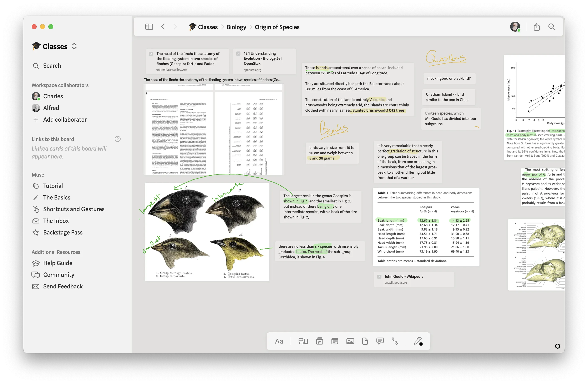Click the 'It is very remarkable' note
The image size is (588, 384).
[408, 162]
